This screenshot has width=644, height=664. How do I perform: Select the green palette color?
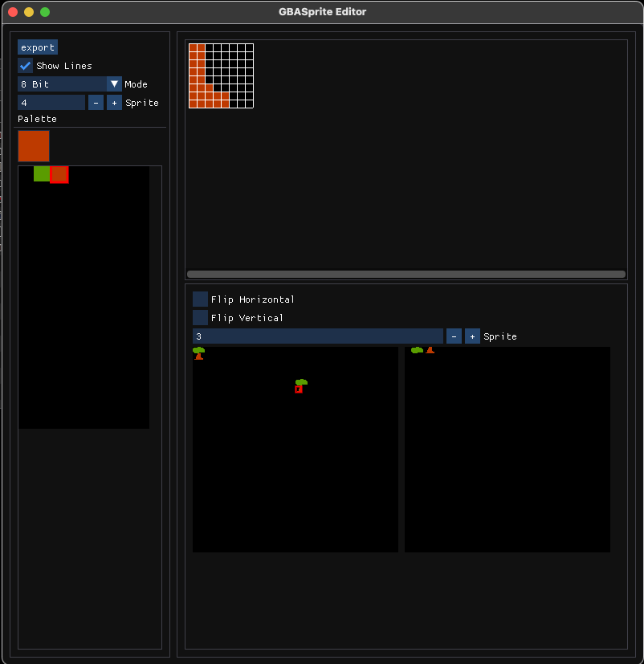(x=42, y=174)
